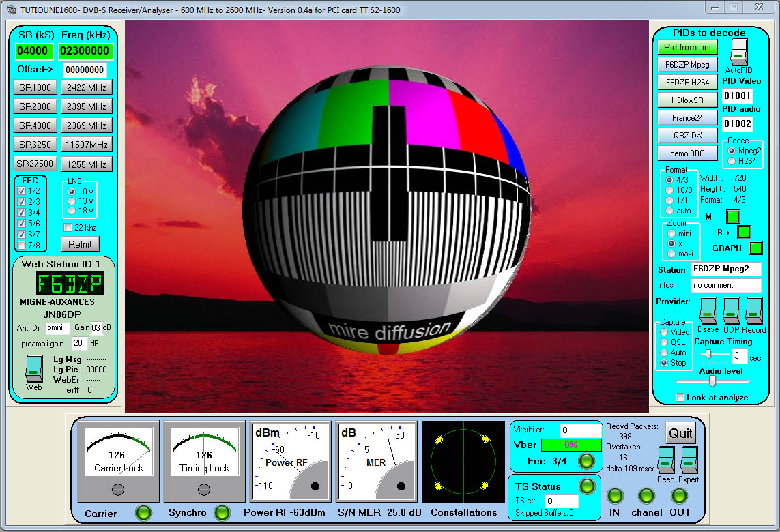
Task: Click the PID Video field 01001
Action: [x=737, y=95]
